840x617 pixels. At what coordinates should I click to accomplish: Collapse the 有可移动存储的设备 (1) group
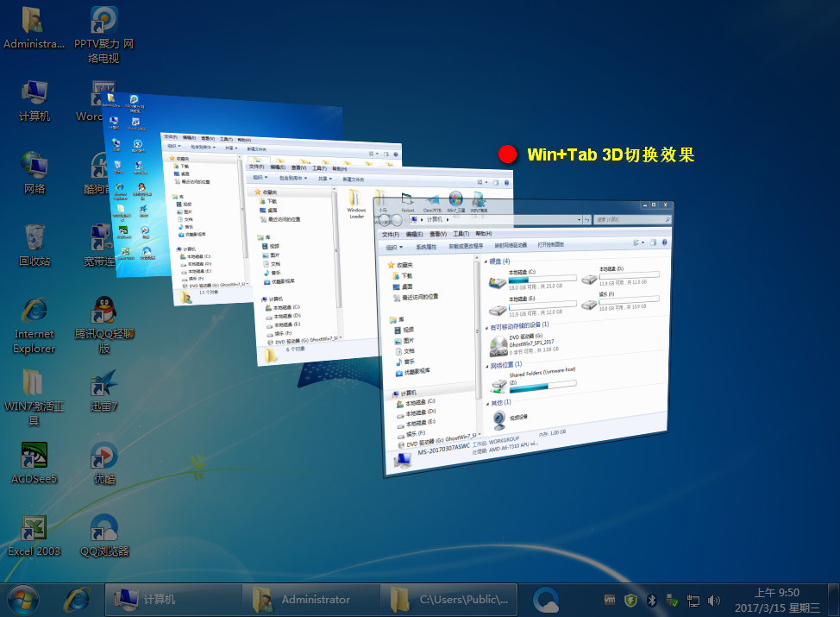[x=486, y=328]
